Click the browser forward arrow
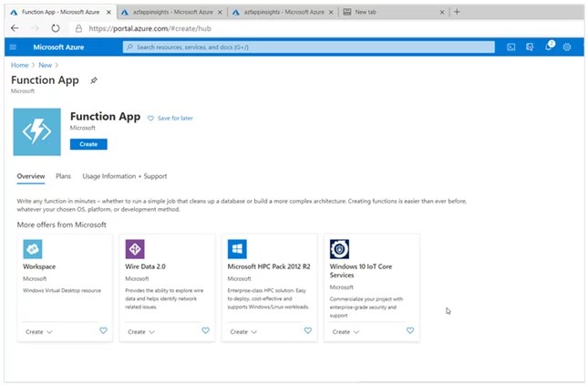The image size is (588, 386). click(35, 28)
